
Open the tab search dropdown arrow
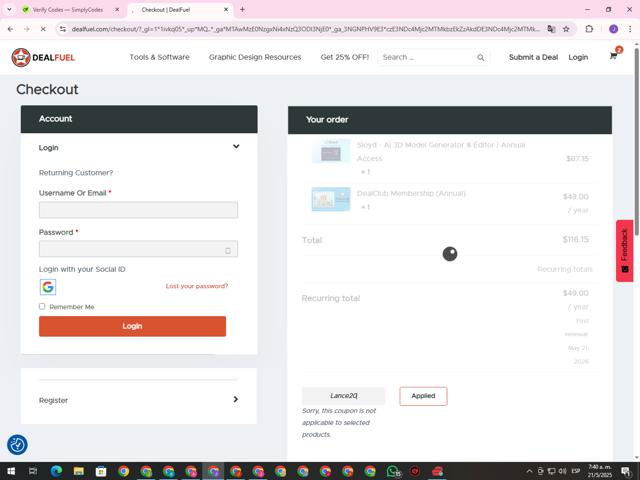click(9, 9)
